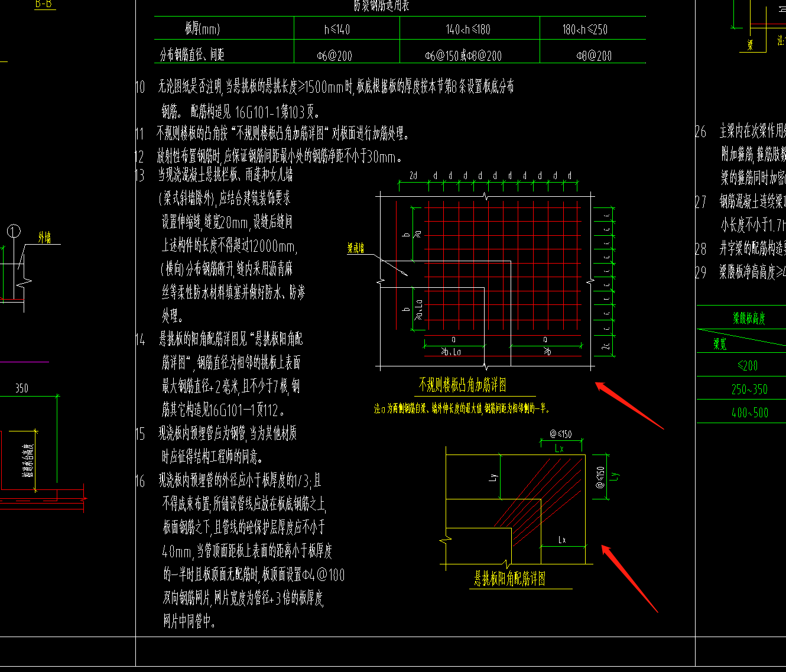Click the line "筋其它构造见16G101-1页112"
The width and height of the screenshot is (786, 672).
click(224, 410)
